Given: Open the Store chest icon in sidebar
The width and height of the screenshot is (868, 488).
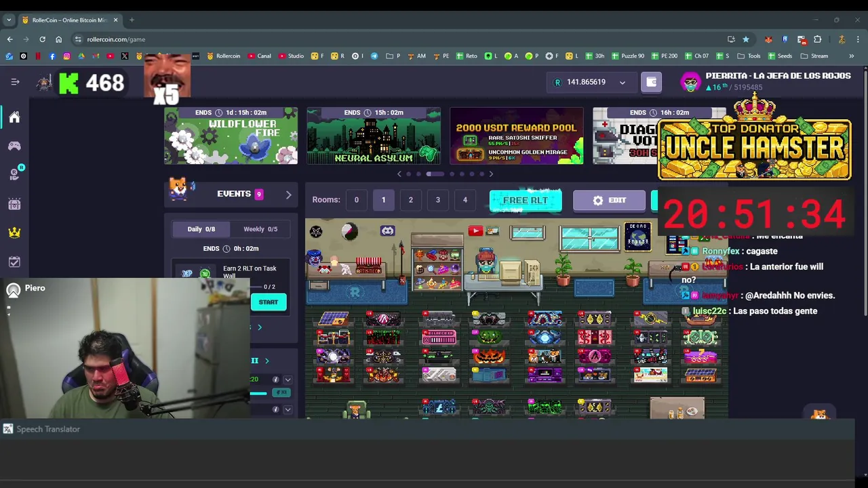Looking at the screenshot, I should [x=14, y=203].
